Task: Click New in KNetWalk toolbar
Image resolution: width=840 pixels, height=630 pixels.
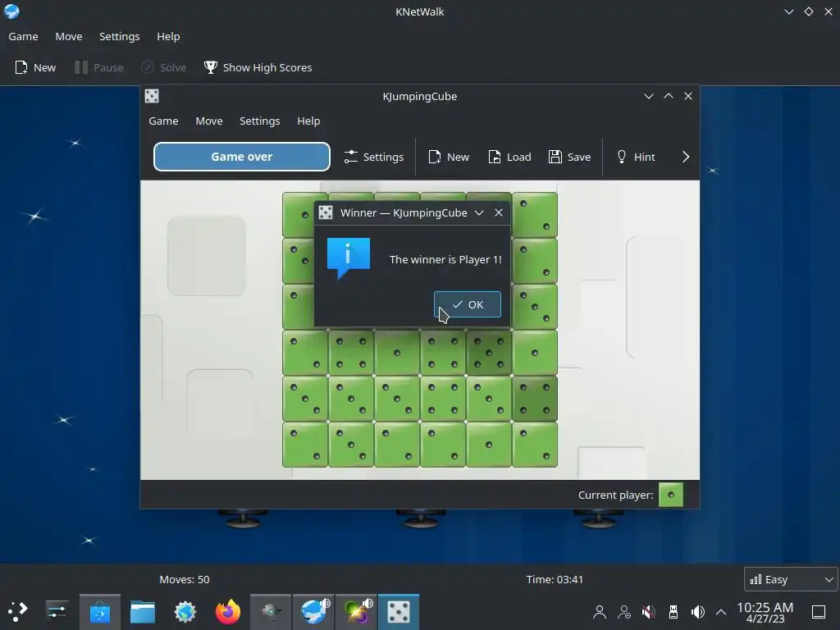Action: (35, 67)
